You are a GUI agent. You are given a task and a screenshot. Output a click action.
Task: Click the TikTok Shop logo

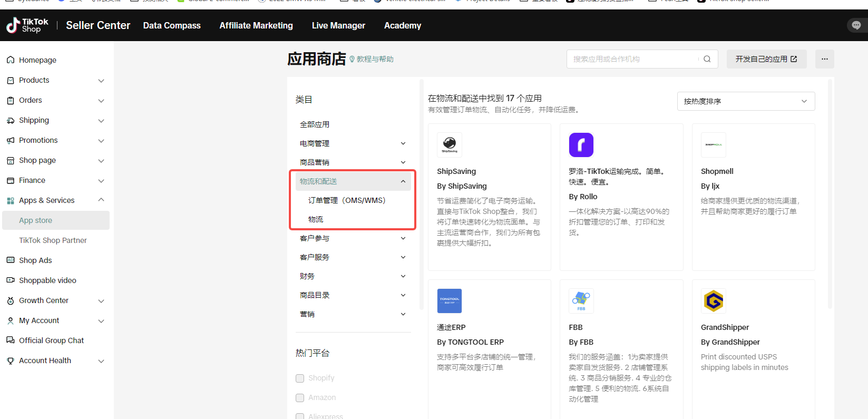(x=27, y=25)
